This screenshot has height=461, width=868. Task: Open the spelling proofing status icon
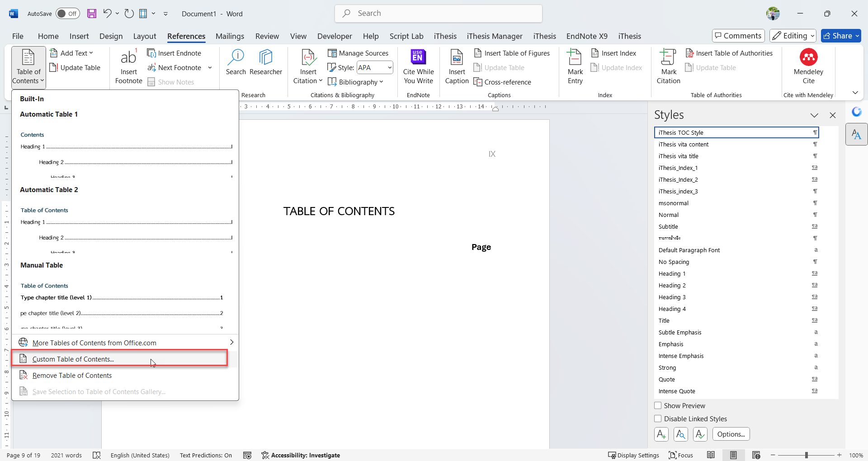(97, 455)
